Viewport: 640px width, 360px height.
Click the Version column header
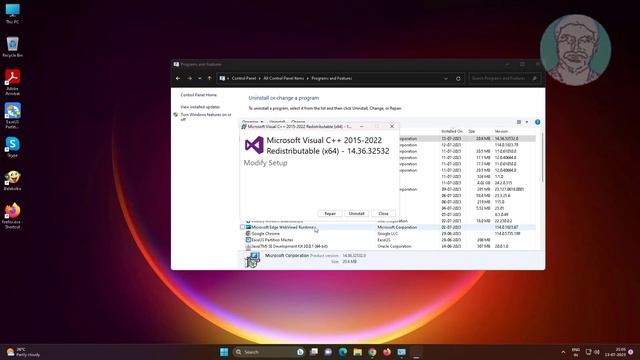[501, 131]
